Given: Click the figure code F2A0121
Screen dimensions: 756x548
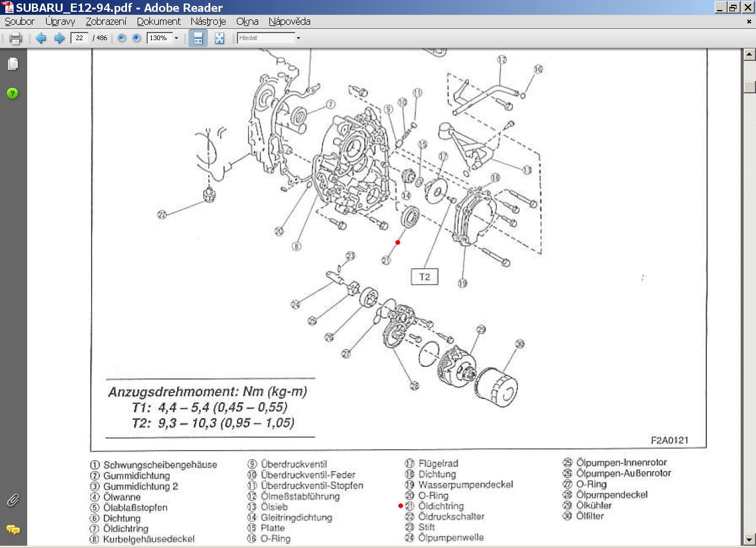Looking at the screenshot, I should 670,441.
